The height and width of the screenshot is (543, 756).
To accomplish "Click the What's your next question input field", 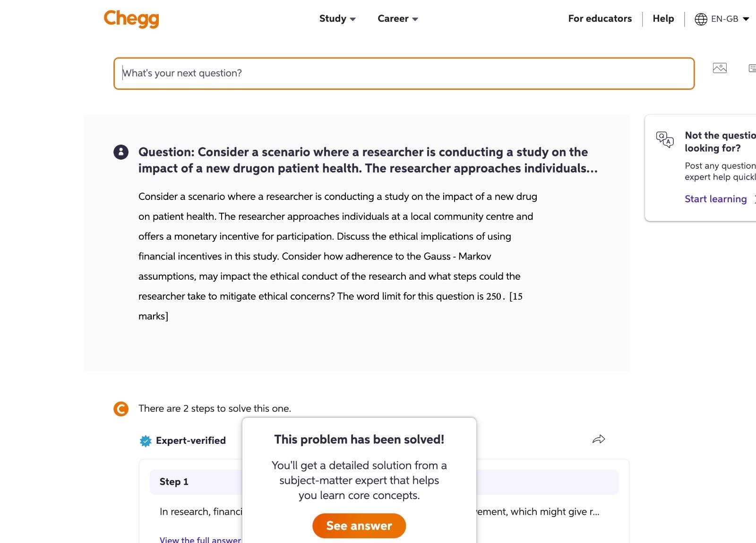I will pyautogui.click(x=404, y=73).
